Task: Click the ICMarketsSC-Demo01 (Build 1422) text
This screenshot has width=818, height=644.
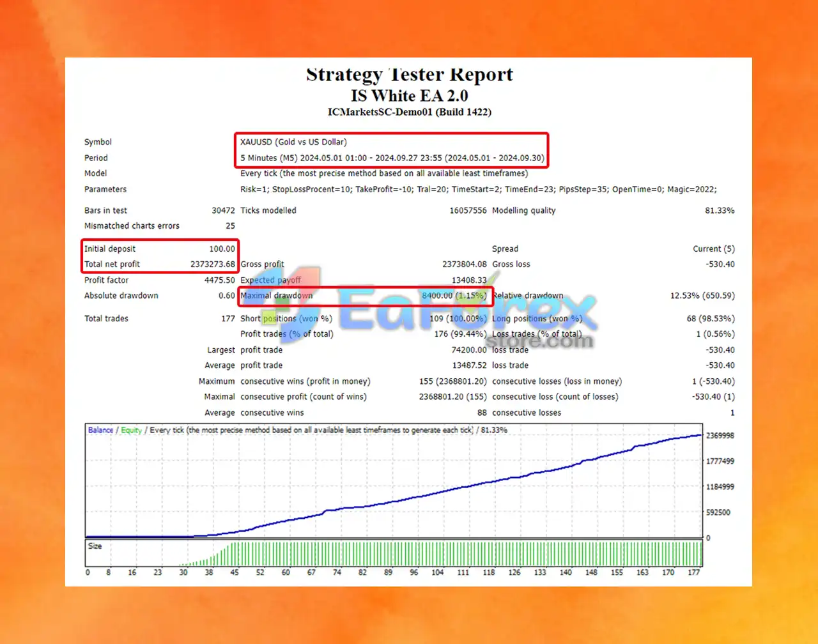Action: tap(410, 112)
